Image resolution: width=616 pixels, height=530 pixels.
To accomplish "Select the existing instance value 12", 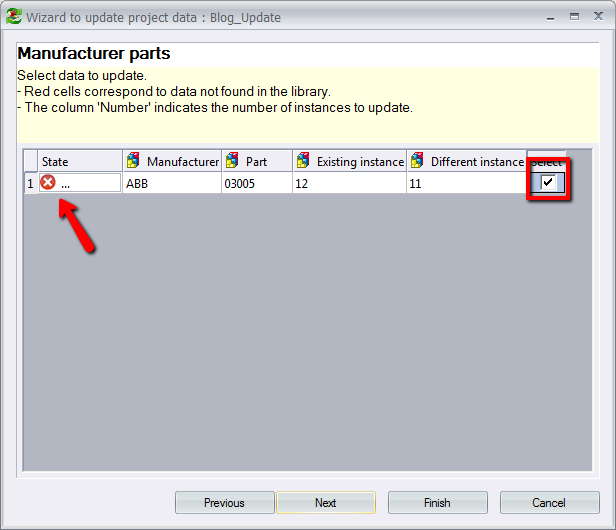I will click(x=349, y=183).
